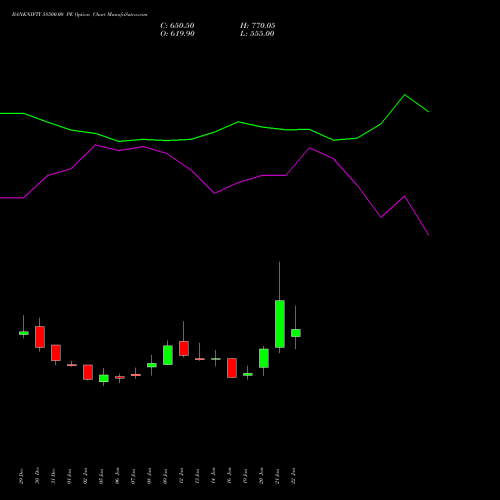Click the last green 22 Jan candlestick

296,333
